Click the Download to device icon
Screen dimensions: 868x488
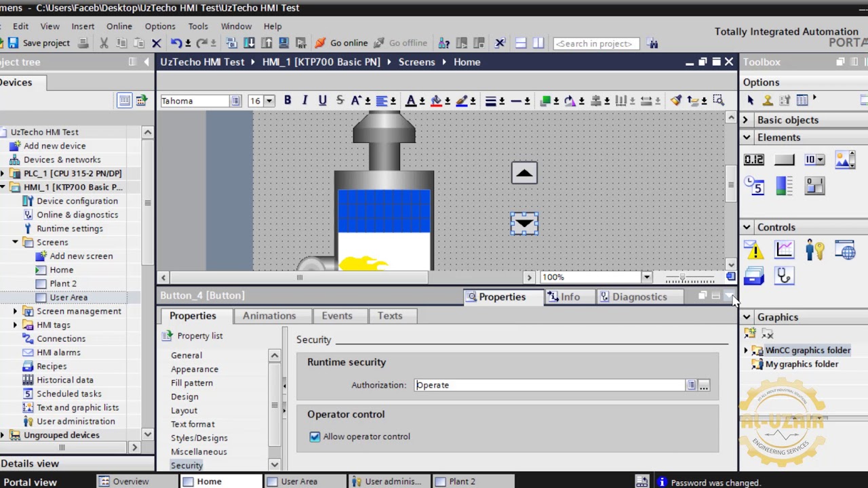pyautogui.click(x=249, y=43)
